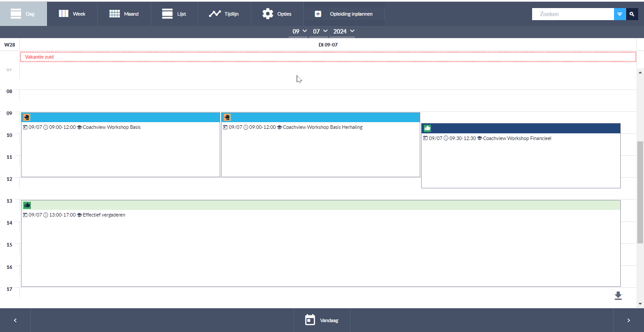Screen dimensions: 644x332
Task: Click the green header of Effectief vergaderen
Action: [320, 205]
